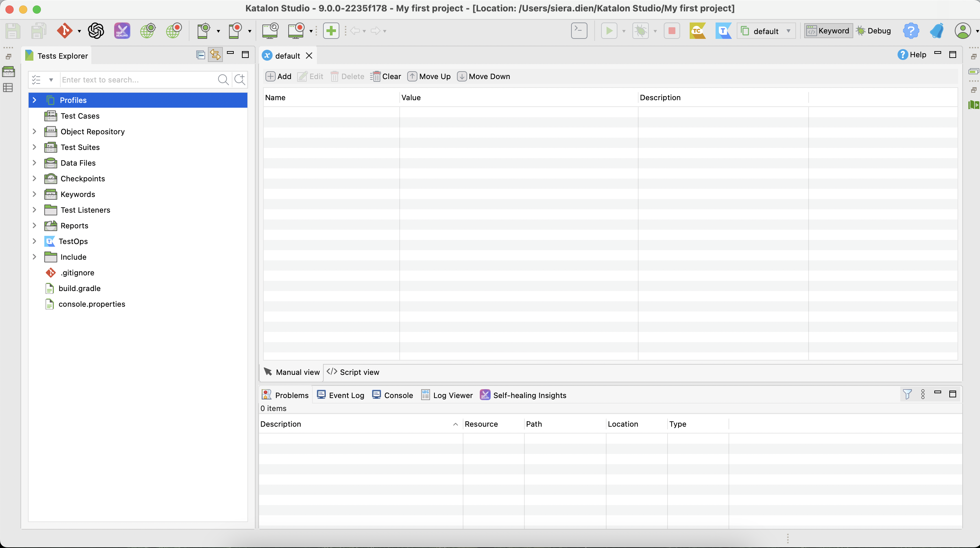This screenshot has width=980, height=548.
Task: Open the default profile dropdown
Action: tap(766, 31)
